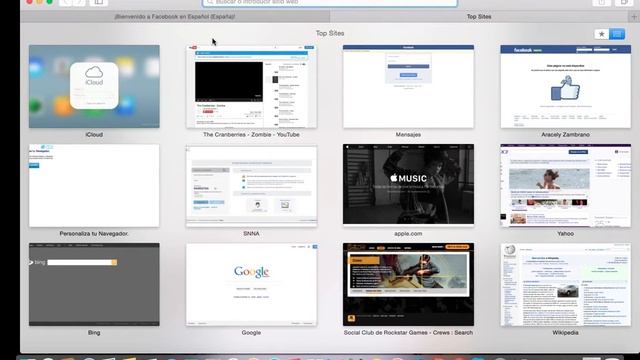Image resolution: width=640 pixels, height=360 pixels.
Task: Add a new tab with plus button
Action: [634, 17]
